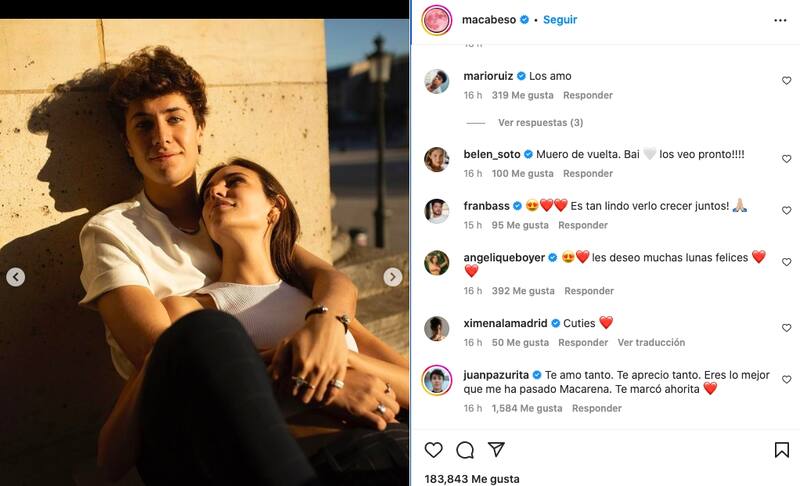Go to next photo arrow
Viewport: 800px width, 486px height.
point(393,277)
